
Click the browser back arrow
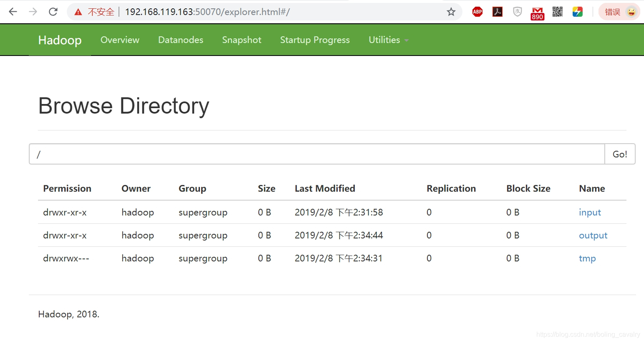[x=13, y=12]
